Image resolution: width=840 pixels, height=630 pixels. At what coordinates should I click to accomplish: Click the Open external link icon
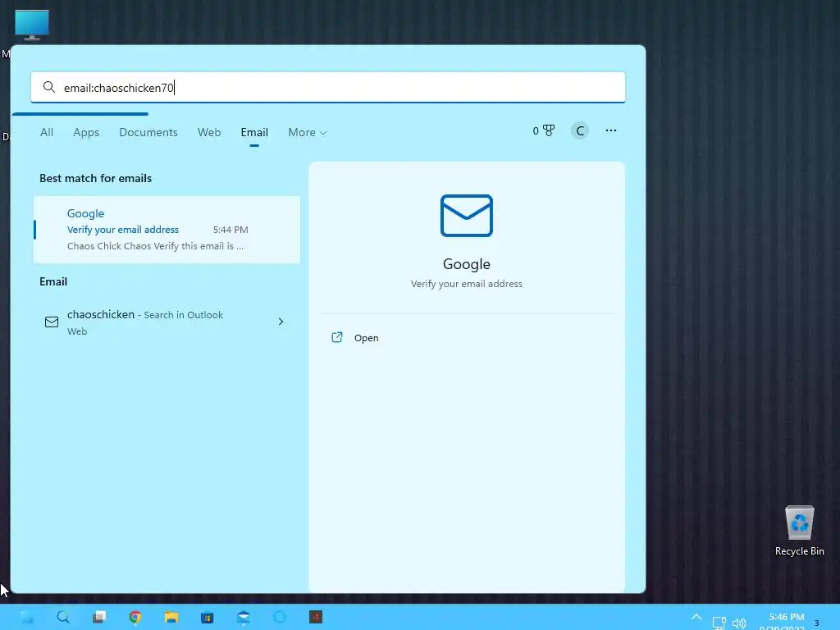[337, 337]
